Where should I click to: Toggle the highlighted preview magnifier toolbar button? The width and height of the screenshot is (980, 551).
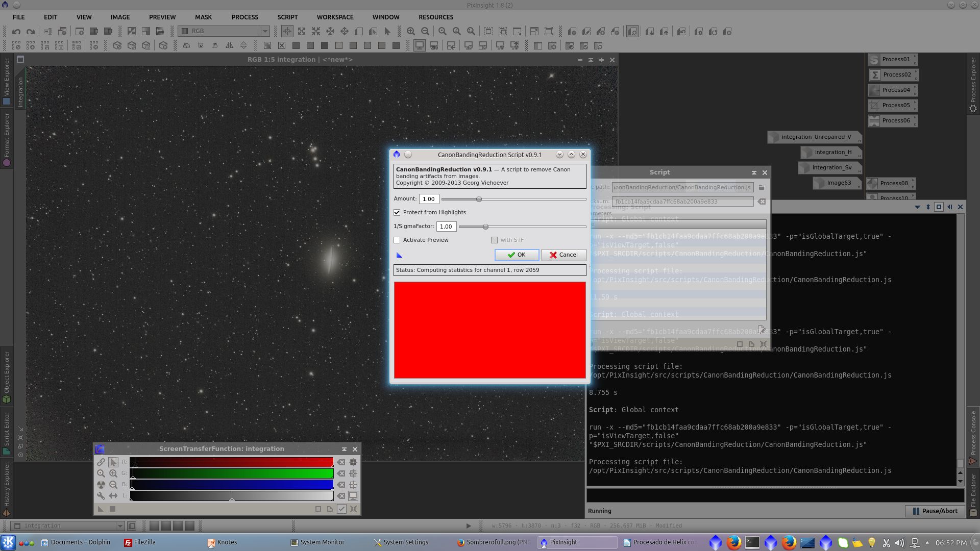(632, 32)
